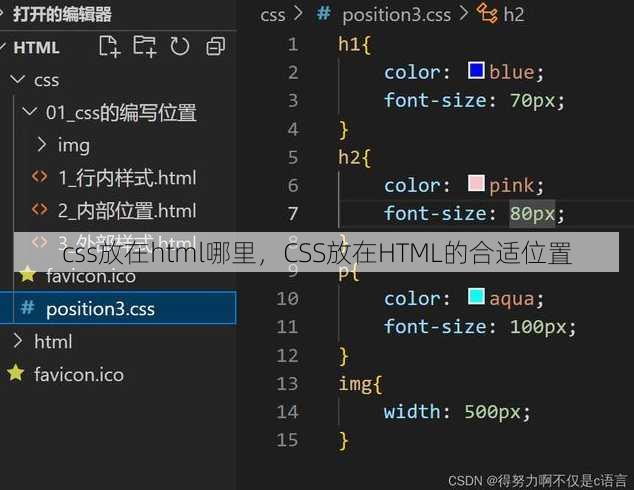Screen dimensions: 634x490
Task: Click the New Folder icon in explorer header
Action: [x=145, y=46]
